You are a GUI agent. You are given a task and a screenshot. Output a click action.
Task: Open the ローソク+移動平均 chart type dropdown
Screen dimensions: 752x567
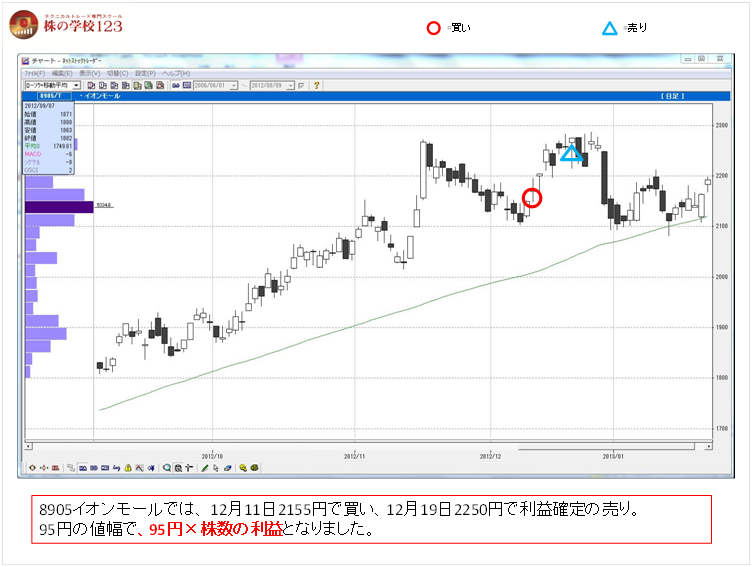(x=78, y=85)
